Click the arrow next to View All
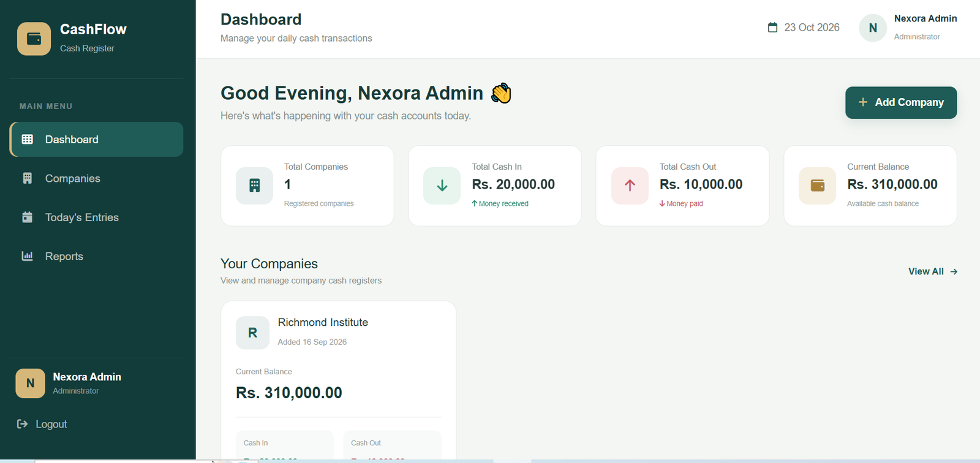Image resolution: width=980 pixels, height=463 pixels. pos(954,271)
